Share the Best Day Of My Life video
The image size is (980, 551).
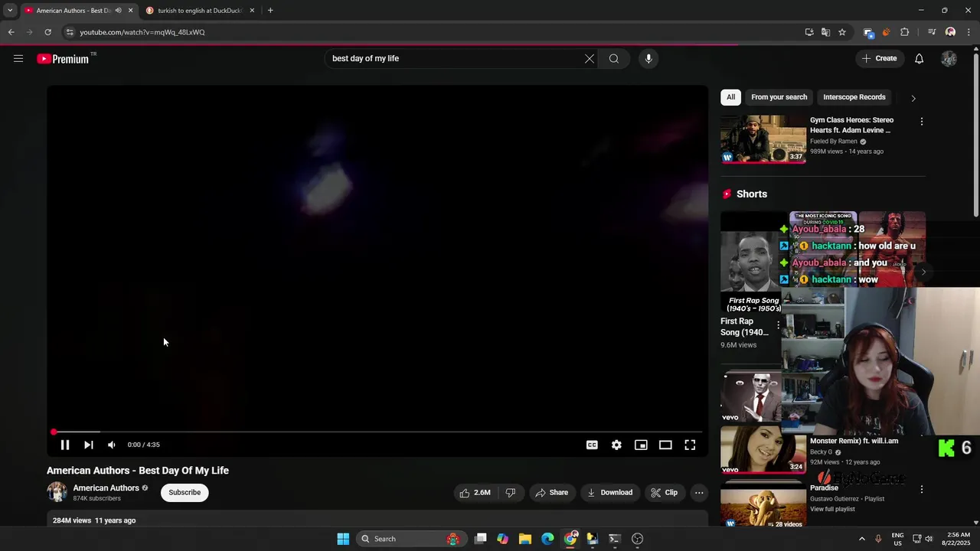(x=551, y=493)
